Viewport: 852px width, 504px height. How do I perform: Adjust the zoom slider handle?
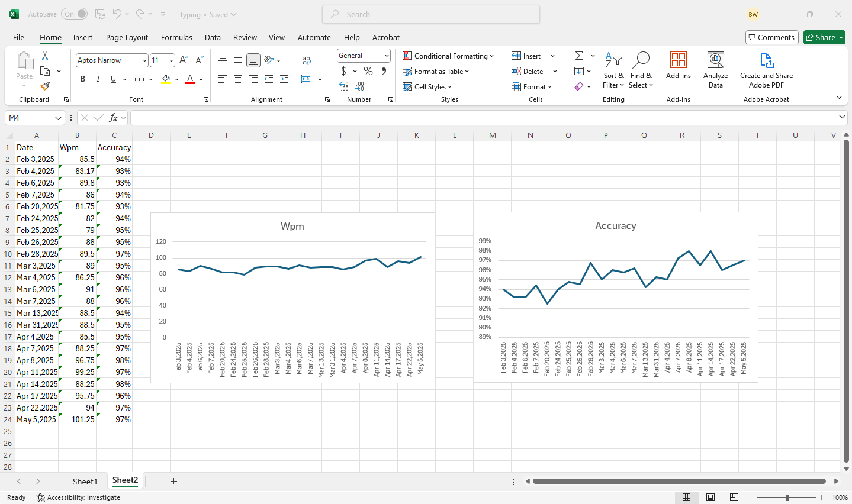click(x=787, y=497)
